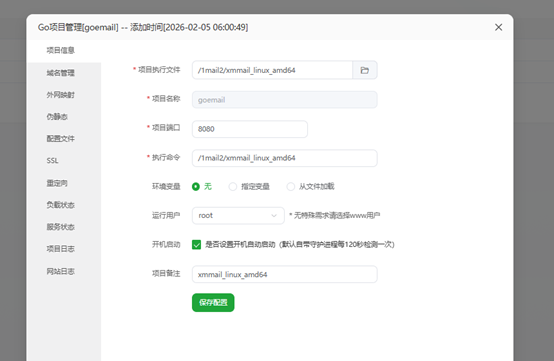Image resolution: width=554 pixels, height=361 pixels.
Task: Click the disabled 项目名称 goemail field
Action: 285,100
